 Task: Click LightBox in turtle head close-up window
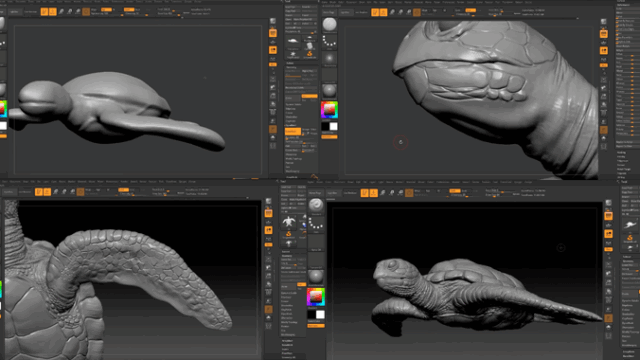[346, 13]
